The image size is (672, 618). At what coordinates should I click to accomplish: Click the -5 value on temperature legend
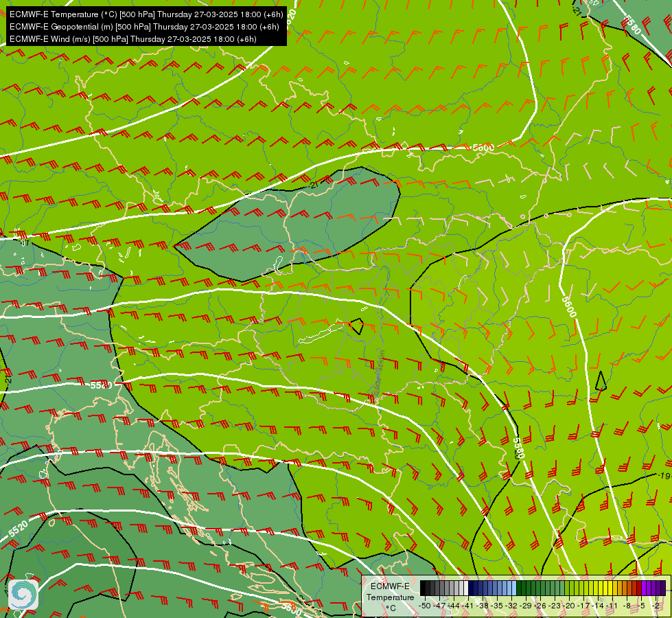pyautogui.click(x=641, y=606)
